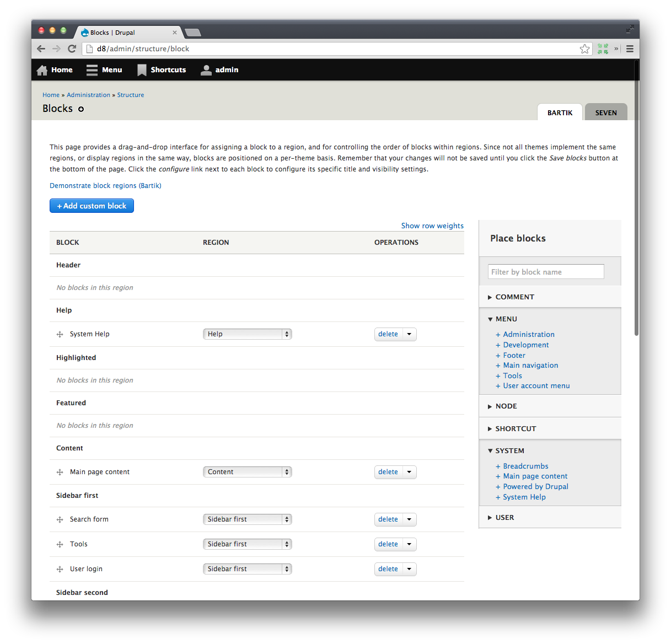Open the Chrome hamburger menu
This screenshot has height=644, width=671.
(630, 49)
